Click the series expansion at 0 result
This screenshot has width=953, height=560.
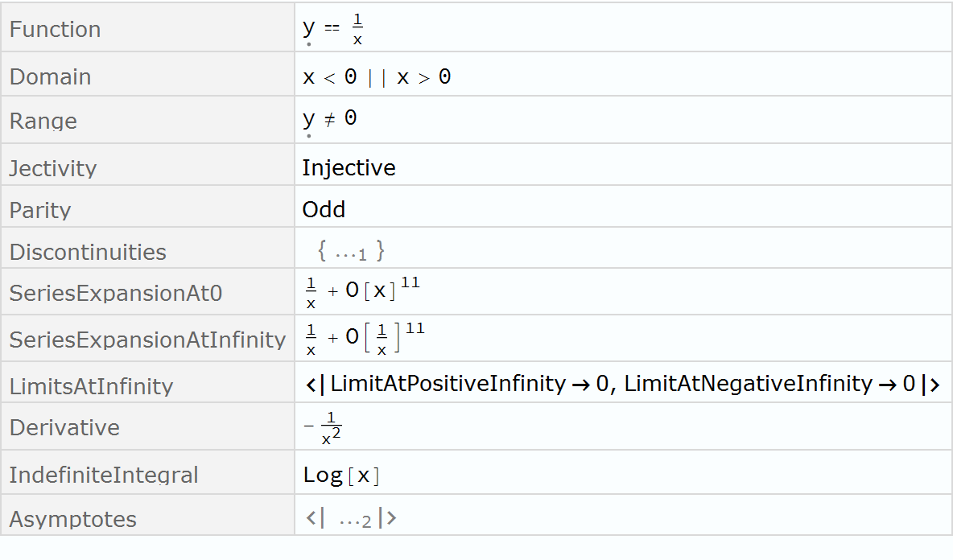(362, 290)
